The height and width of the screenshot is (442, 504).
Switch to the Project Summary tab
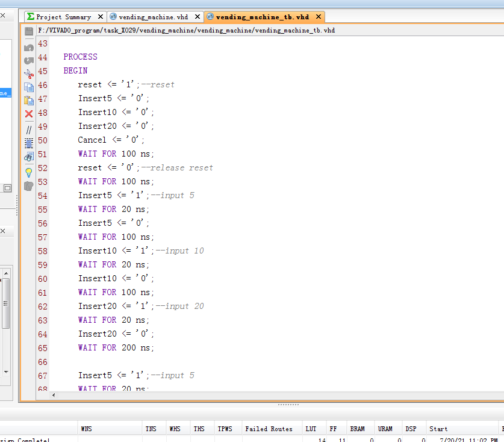[x=63, y=17]
